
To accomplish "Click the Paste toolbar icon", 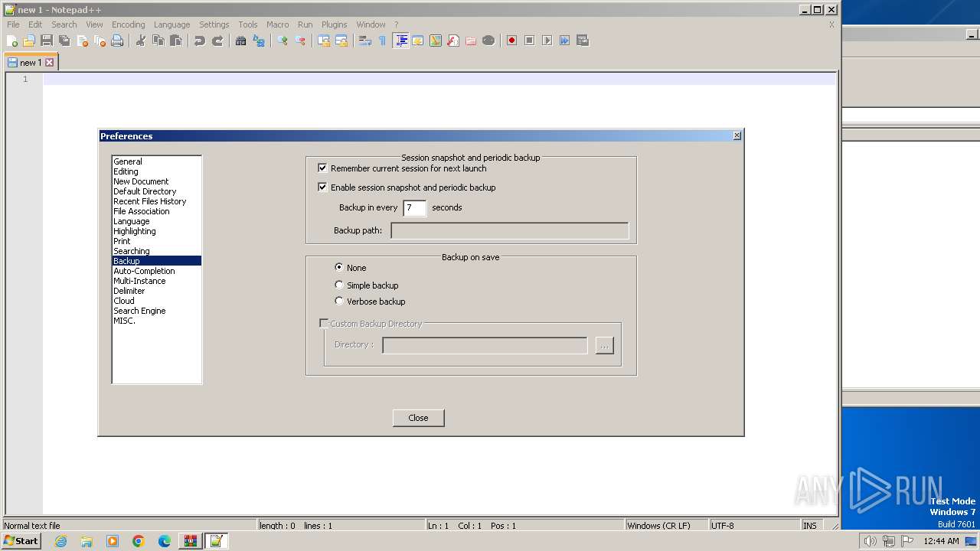I will click(176, 41).
